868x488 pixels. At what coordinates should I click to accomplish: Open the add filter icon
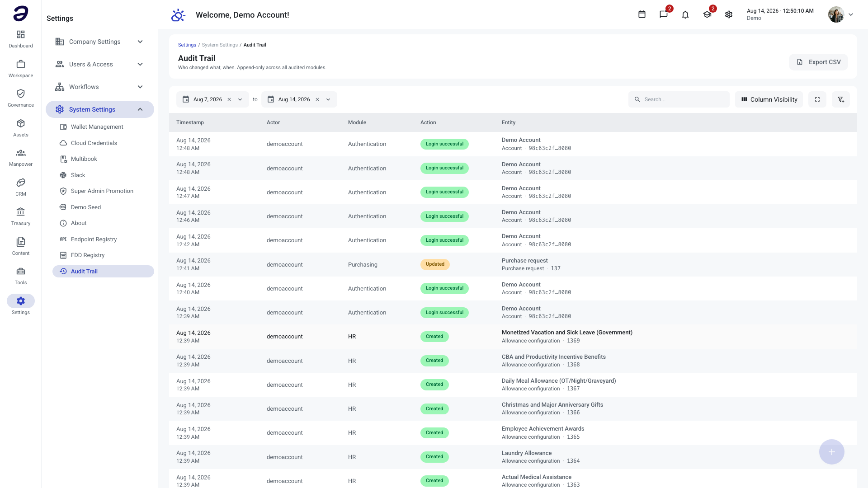841,99
